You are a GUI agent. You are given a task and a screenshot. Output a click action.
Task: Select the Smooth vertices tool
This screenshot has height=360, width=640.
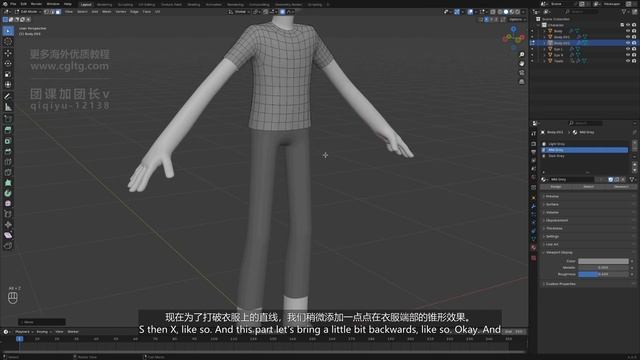click(8, 204)
